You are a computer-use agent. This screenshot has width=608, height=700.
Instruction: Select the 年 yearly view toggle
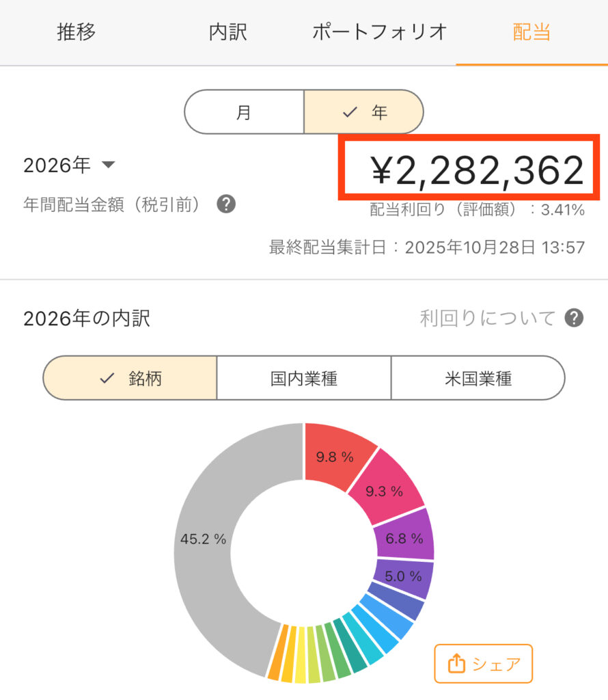[364, 112]
